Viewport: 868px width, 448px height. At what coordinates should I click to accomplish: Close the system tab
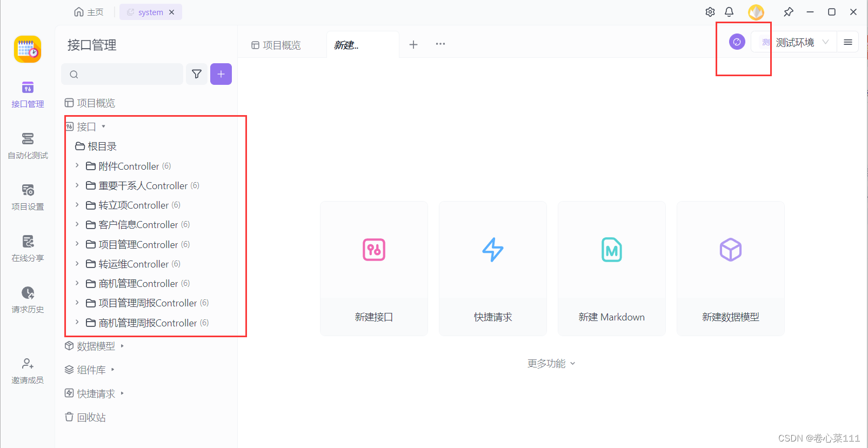171,12
